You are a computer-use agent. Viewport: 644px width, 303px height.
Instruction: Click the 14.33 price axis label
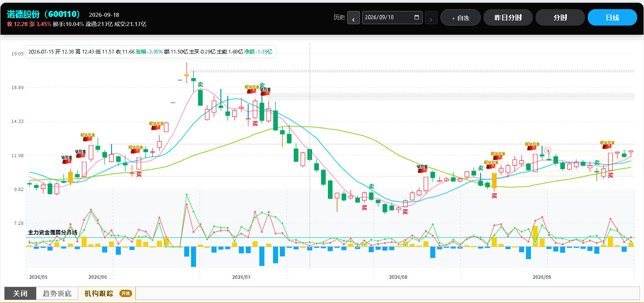[x=17, y=122]
